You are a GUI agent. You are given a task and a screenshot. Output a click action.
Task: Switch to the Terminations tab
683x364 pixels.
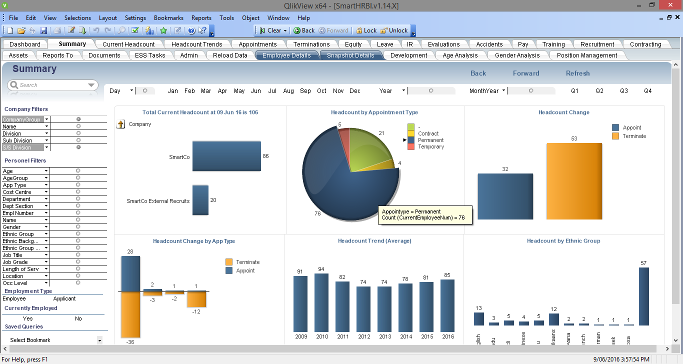tap(311, 44)
